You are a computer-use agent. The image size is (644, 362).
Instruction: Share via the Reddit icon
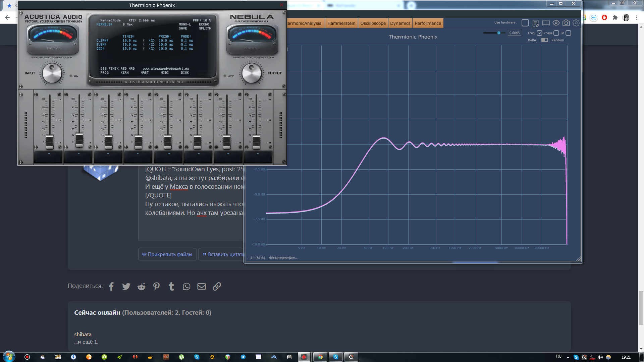141,286
